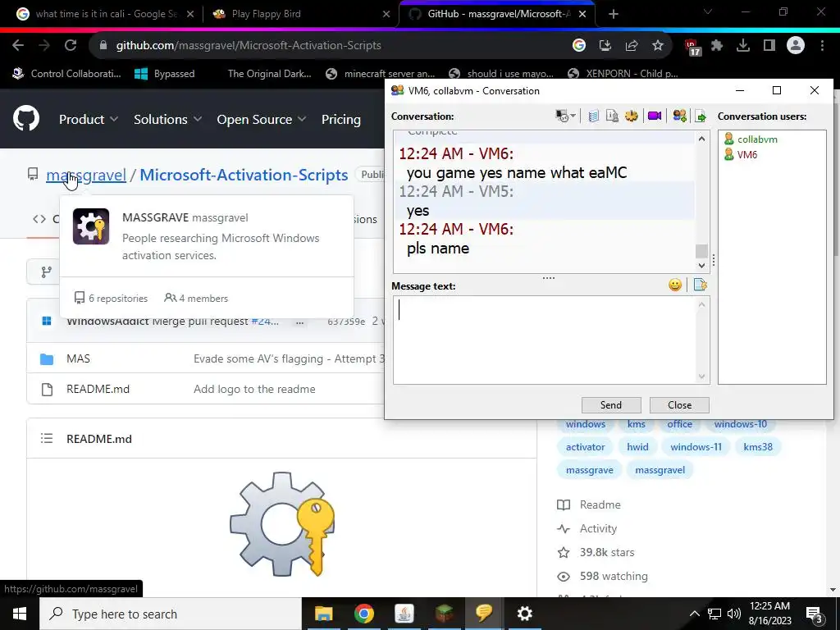Open README.md file in file list

pyautogui.click(x=98, y=389)
